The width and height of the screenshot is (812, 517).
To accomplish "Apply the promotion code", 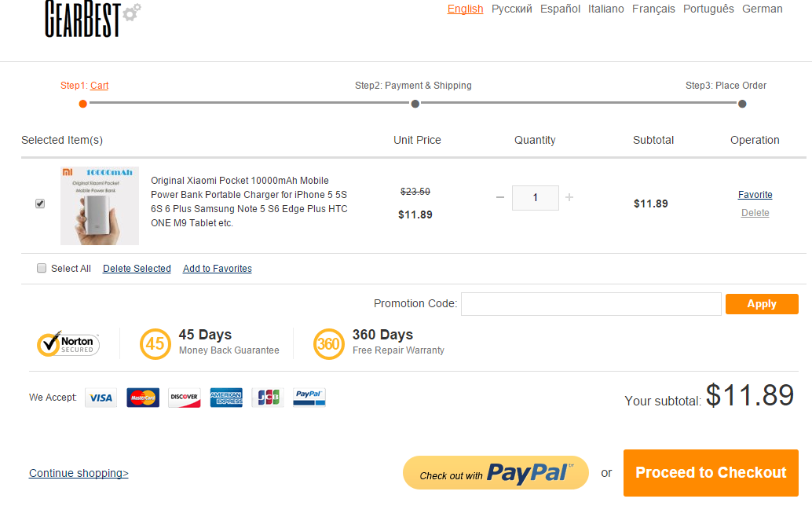I will 762,304.
